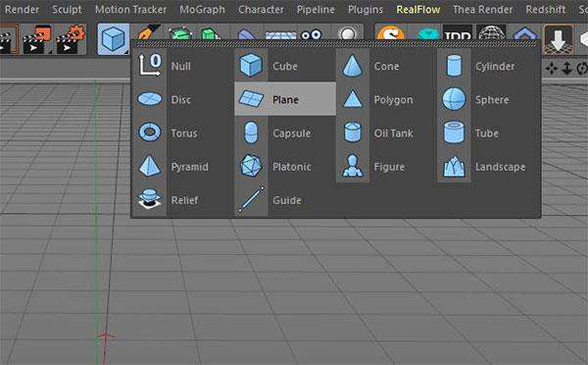Open the Sculpt menu
The height and width of the screenshot is (365, 588).
pos(67,10)
